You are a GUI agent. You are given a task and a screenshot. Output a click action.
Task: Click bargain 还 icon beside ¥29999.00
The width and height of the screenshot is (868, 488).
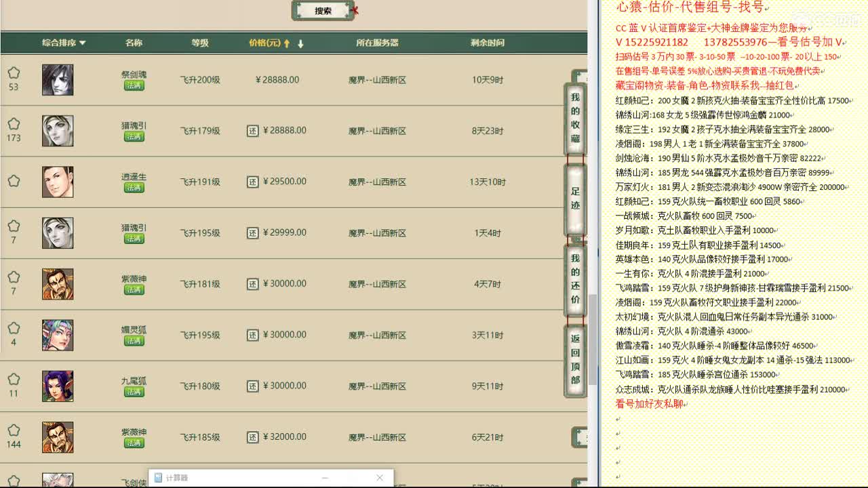click(252, 232)
